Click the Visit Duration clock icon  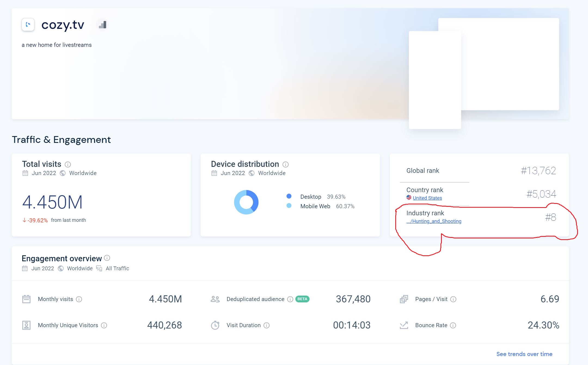[215, 325]
